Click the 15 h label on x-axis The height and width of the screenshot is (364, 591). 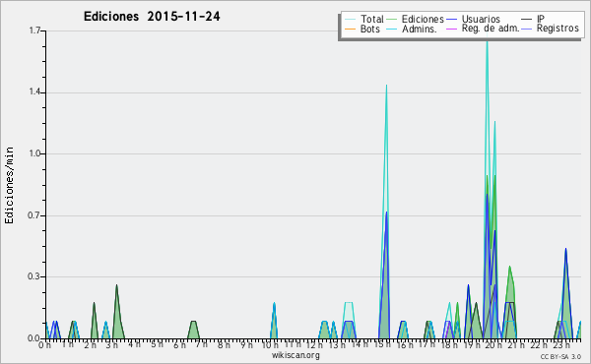click(x=382, y=344)
